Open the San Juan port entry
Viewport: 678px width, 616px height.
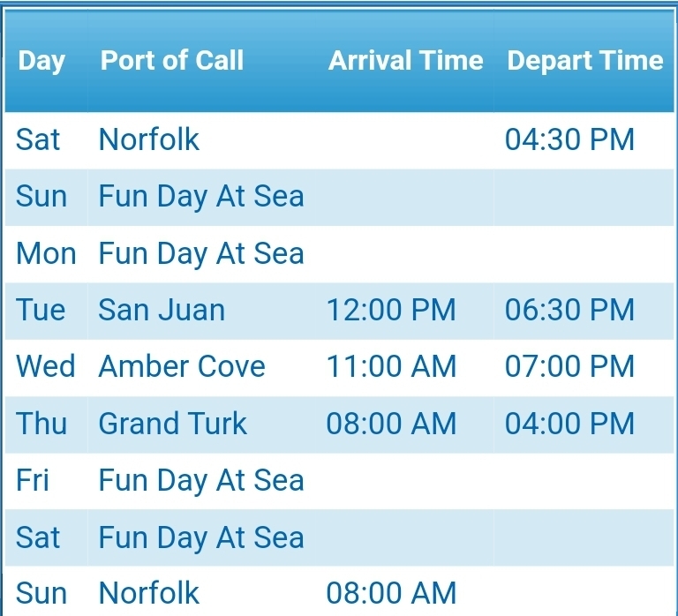[x=162, y=310]
